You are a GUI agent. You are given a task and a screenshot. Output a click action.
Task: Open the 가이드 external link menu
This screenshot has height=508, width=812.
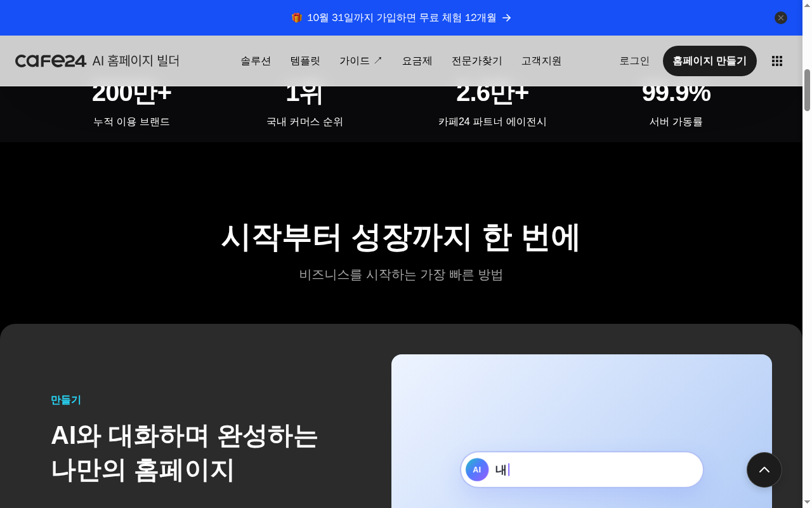point(361,61)
